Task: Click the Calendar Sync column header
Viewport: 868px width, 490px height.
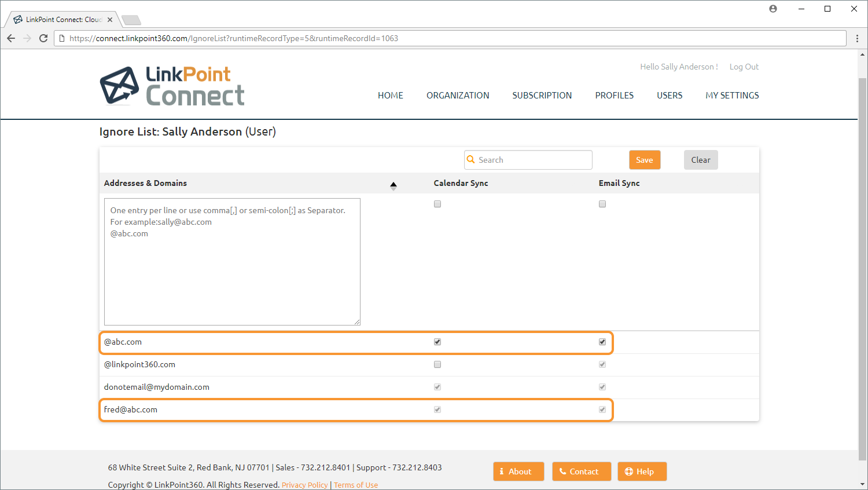Action: coord(461,183)
